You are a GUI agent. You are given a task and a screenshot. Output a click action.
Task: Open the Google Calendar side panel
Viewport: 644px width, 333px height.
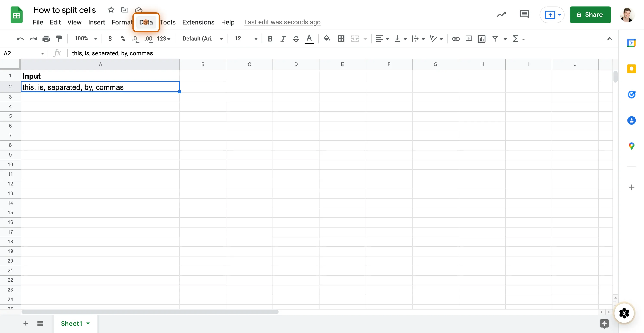pos(631,43)
